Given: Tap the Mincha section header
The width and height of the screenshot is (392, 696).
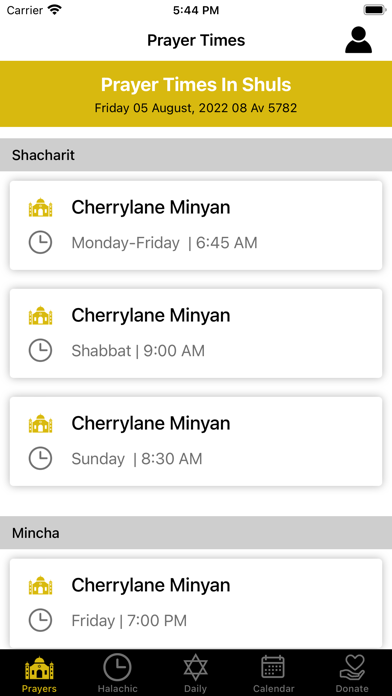Looking at the screenshot, I should [196, 533].
